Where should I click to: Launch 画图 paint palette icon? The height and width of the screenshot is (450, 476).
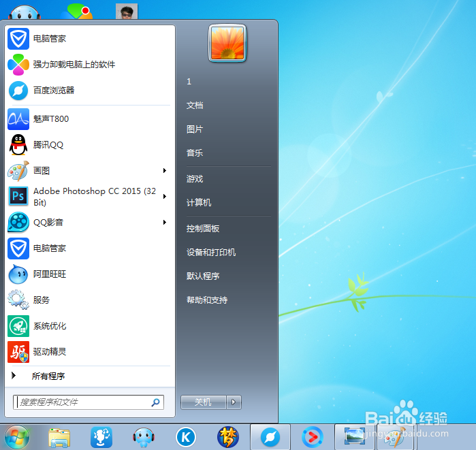pyautogui.click(x=18, y=171)
